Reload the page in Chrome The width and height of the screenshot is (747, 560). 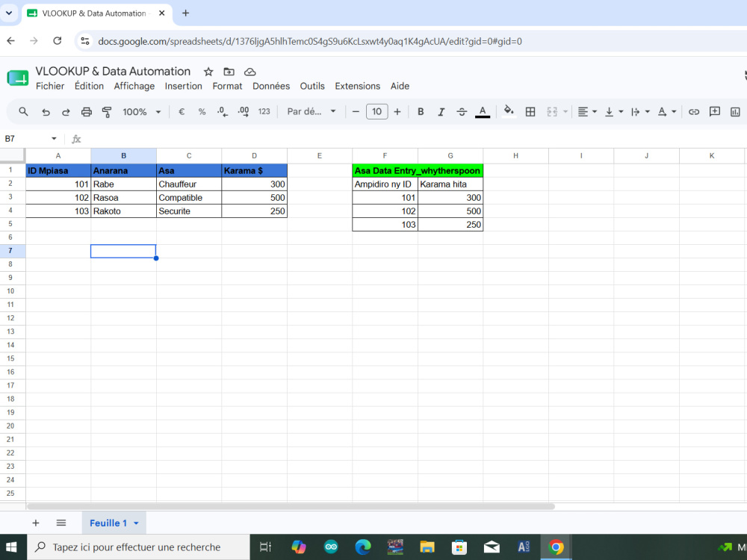coord(58,41)
